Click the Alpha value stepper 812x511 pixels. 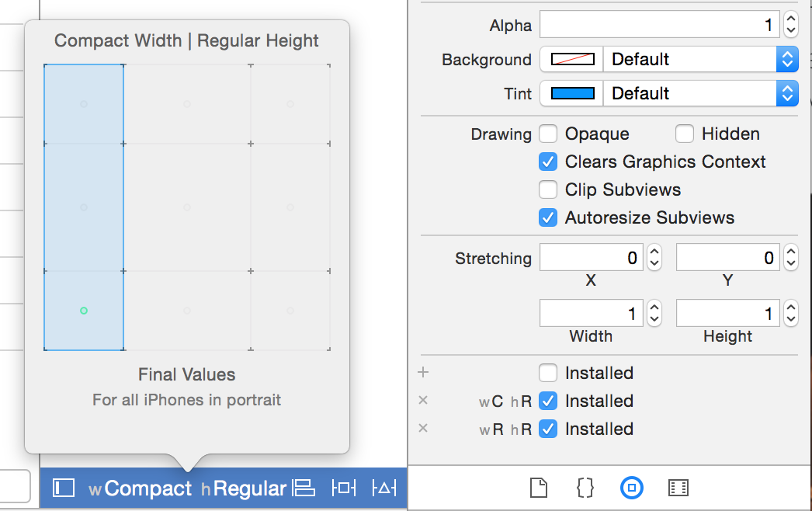[790, 25]
